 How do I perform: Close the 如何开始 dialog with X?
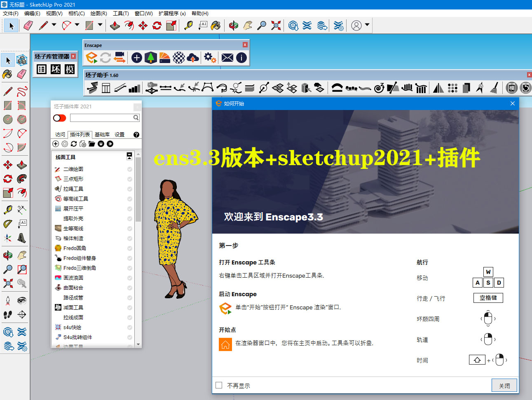click(513, 103)
